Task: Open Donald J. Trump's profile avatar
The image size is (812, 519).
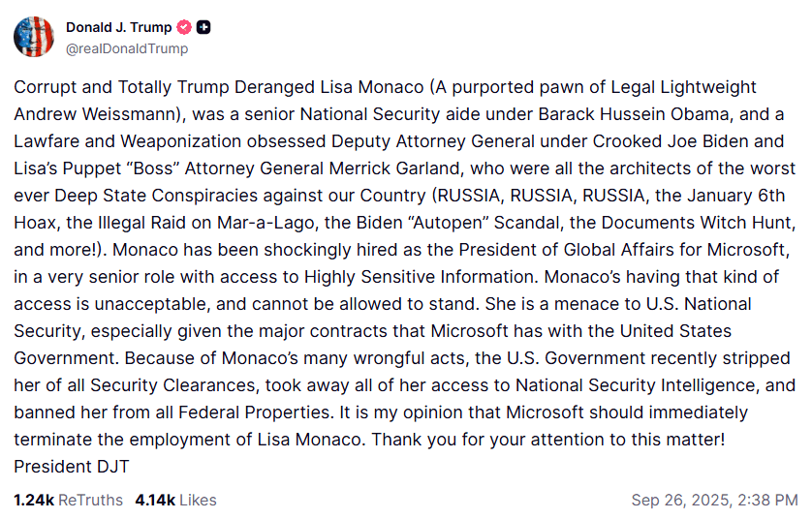Action: pyautogui.click(x=34, y=37)
